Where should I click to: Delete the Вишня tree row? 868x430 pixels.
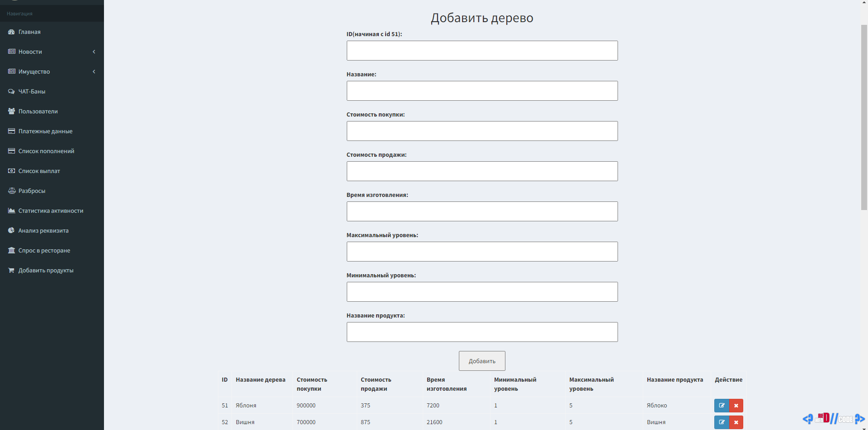[736, 422]
